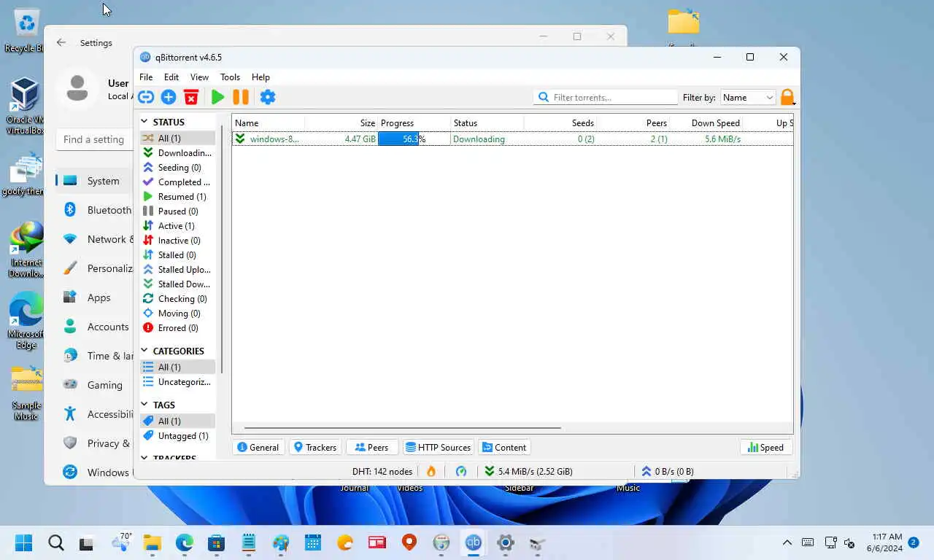This screenshot has width=934, height=560.
Task: Open System in the Settings window
Action: tap(94, 181)
